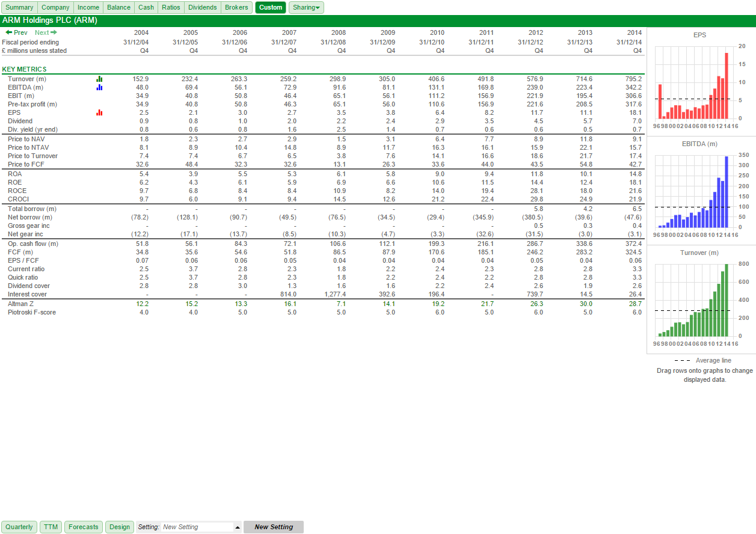
Task: Open the Company tab
Action: pyautogui.click(x=55, y=7)
